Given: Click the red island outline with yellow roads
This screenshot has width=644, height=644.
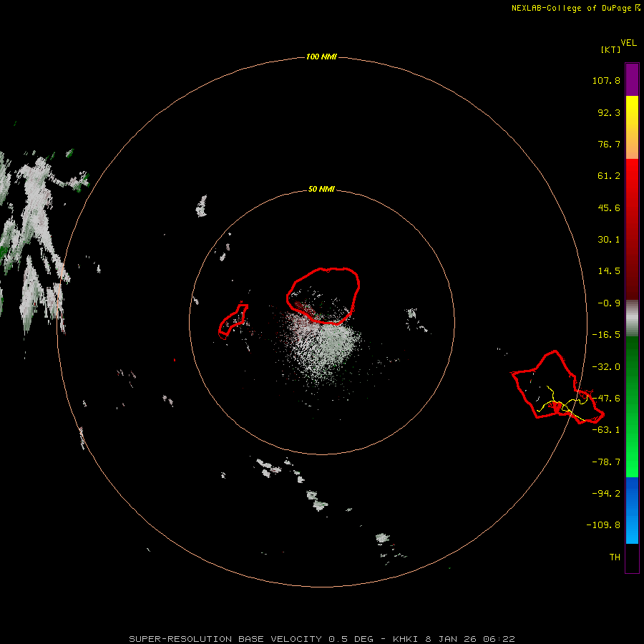Looking at the screenshot, I should point(557,387).
